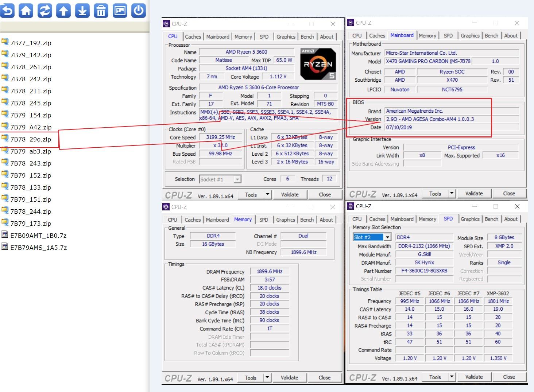Click the AMD Ryzen 5 processor logo
Image resolution: width=534 pixels, height=392 pixels.
click(318, 64)
